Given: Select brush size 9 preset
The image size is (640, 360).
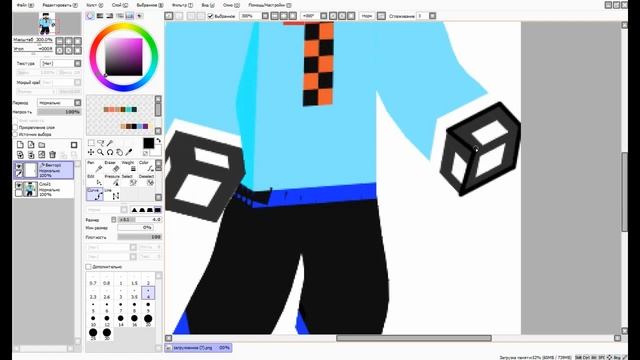Looking at the screenshot, I should coord(148,307).
